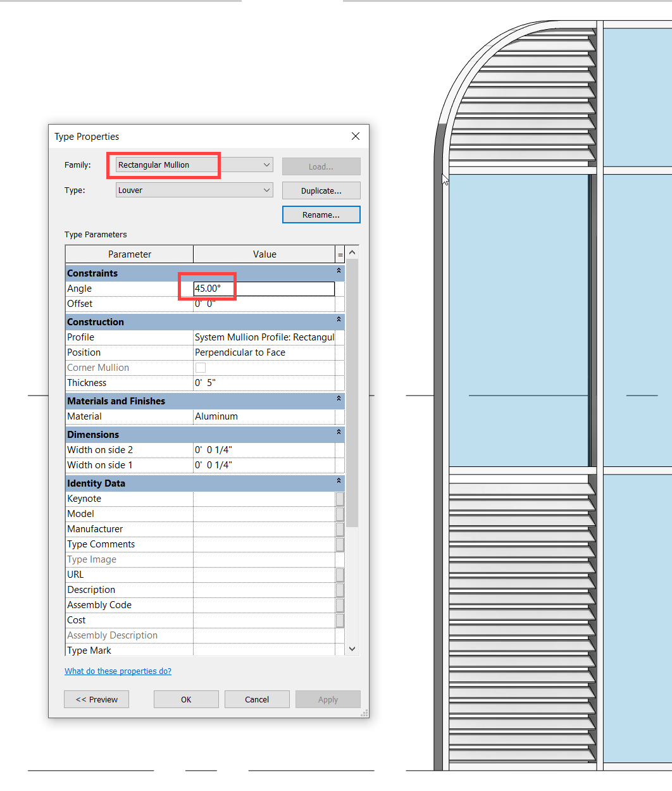The height and width of the screenshot is (791, 672).
Task: Click the Model browse ellipsis icon
Action: [x=340, y=514]
